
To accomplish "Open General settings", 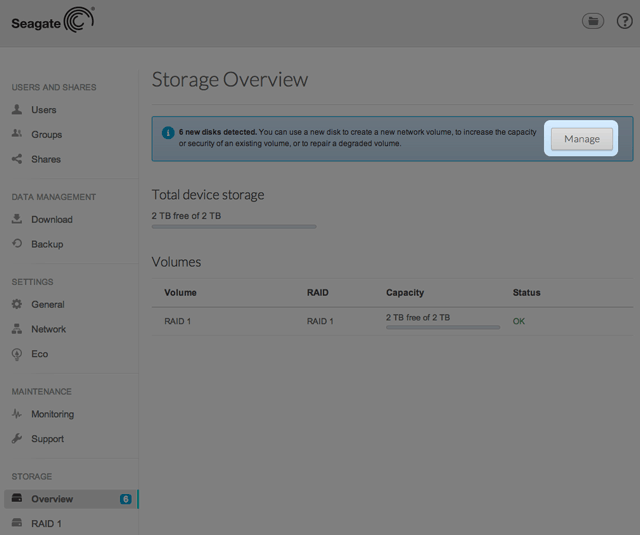I will 48,304.
